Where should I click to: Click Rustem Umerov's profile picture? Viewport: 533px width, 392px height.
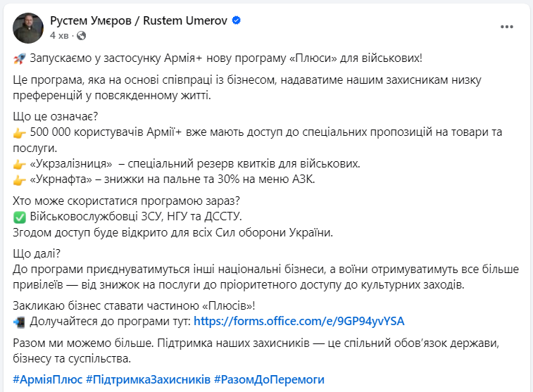pos(27,27)
